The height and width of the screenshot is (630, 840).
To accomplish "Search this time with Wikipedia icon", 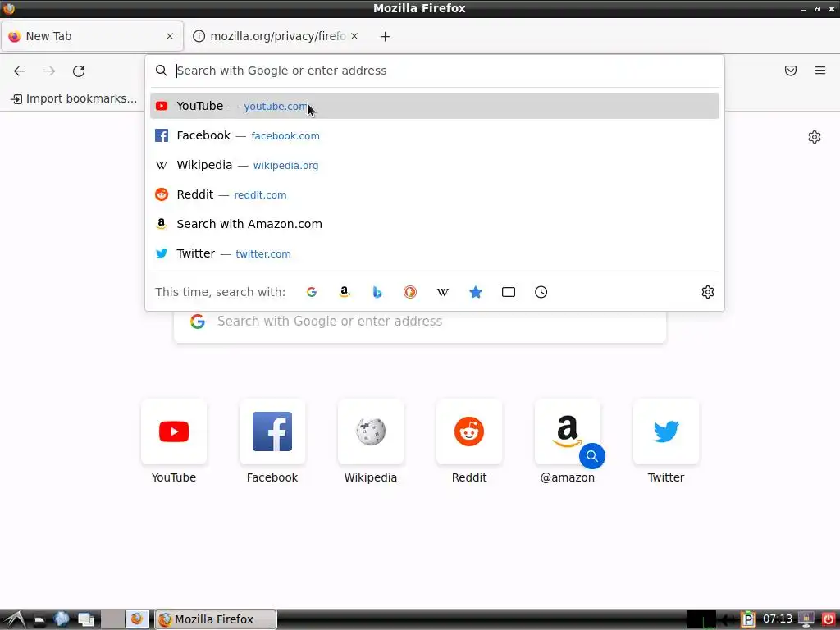I will click(442, 292).
